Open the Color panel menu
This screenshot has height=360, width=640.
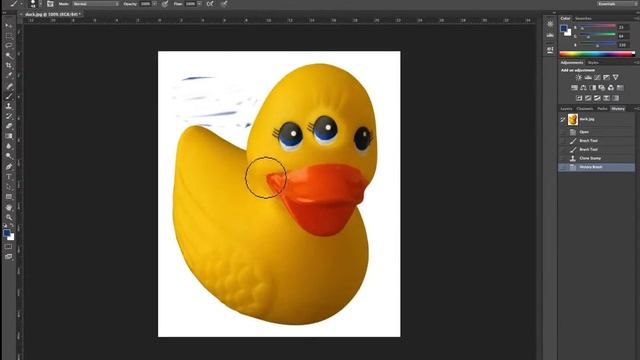click(636, 18)
